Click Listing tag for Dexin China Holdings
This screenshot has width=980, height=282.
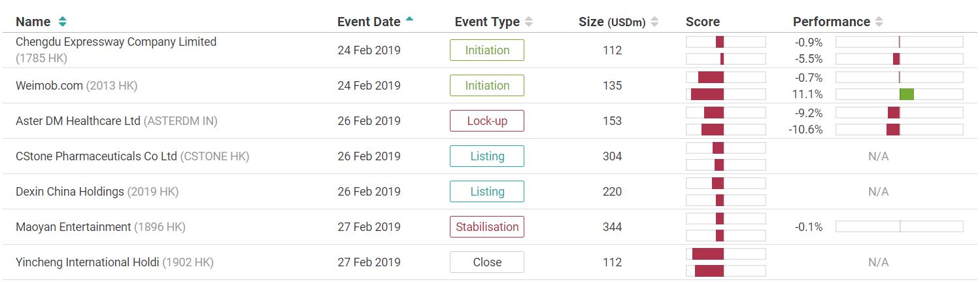tap(487, 192)
